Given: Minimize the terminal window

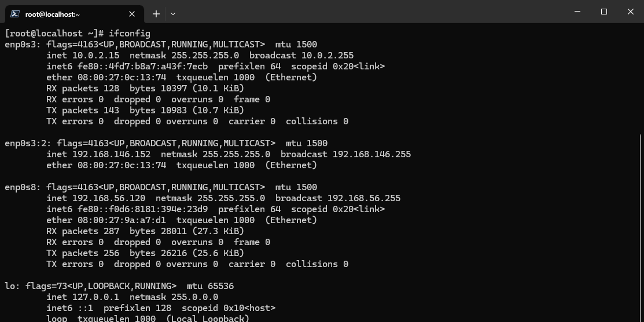Looking at the screenshot, I should (577, 12).
